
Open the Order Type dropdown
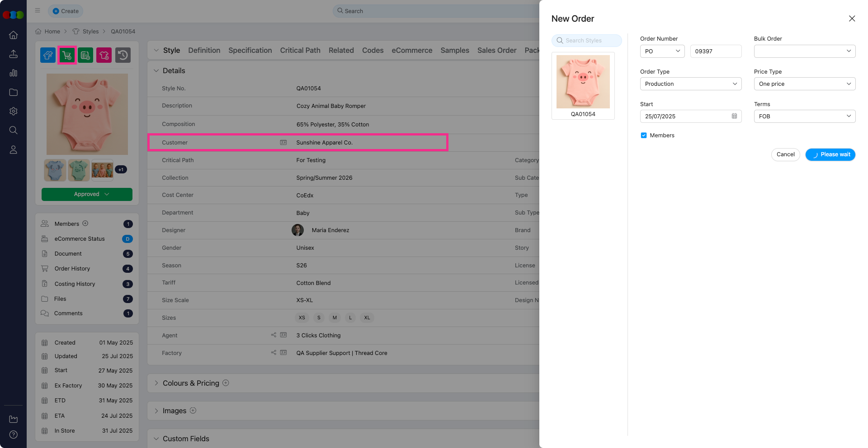pos(690,84)
